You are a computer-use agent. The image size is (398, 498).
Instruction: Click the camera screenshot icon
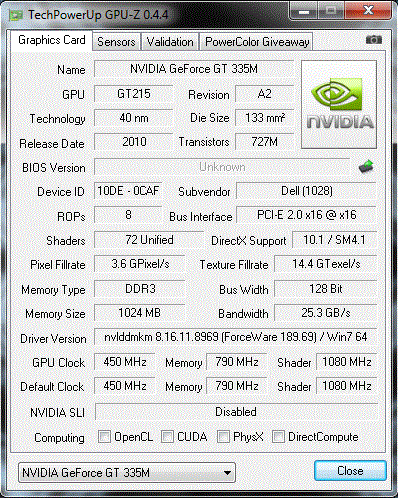374,40
